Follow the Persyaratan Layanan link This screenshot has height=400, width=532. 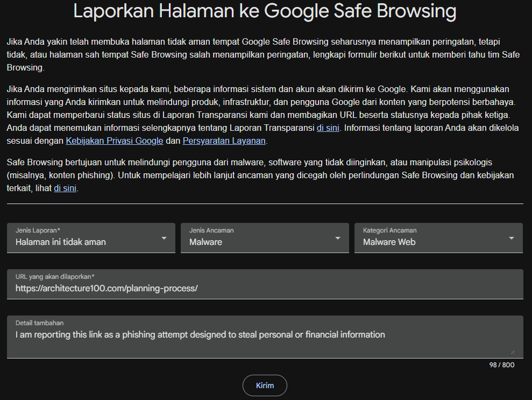coord(224,141)
